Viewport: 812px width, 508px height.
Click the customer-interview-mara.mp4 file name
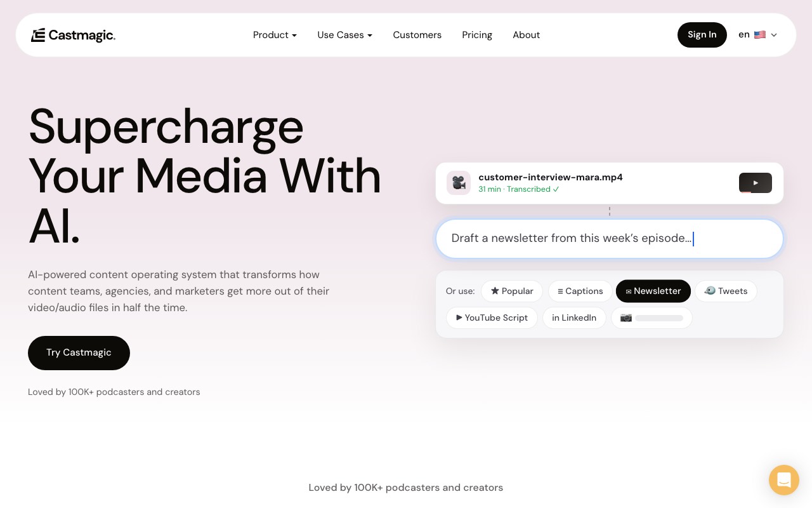pos(551,177)
